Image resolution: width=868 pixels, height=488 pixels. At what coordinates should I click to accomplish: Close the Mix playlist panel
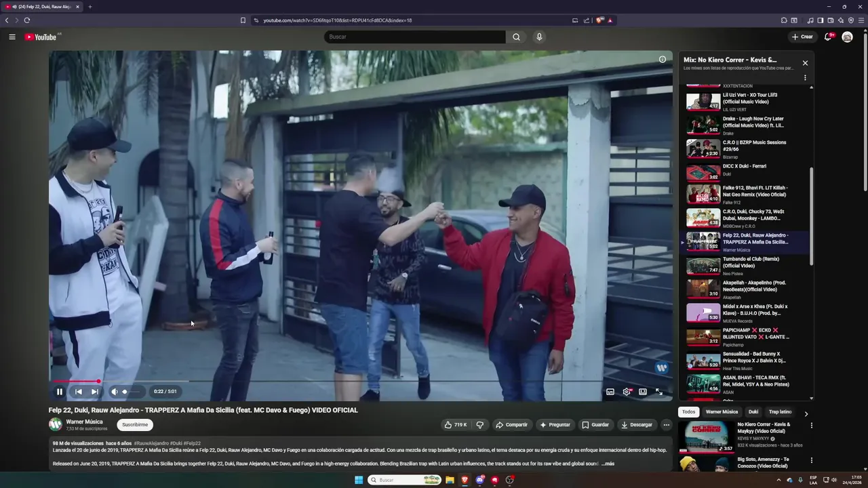(x=805, y=63)
